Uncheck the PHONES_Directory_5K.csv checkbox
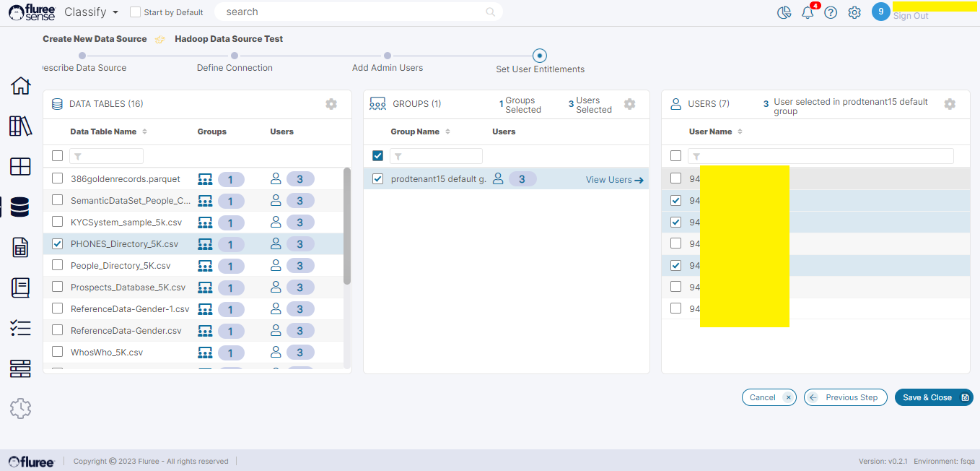Image resolution: width=980 pixels, height=471 pixels. tap(58, 243)
